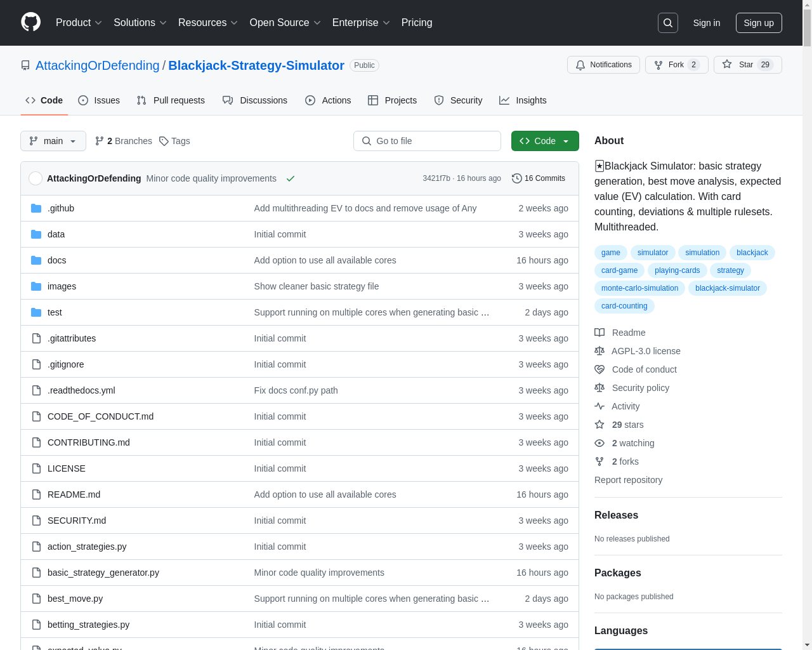This screenshot has width=812, height=650.
Task: Click the test folder icon
Action: tap(36, 312)
